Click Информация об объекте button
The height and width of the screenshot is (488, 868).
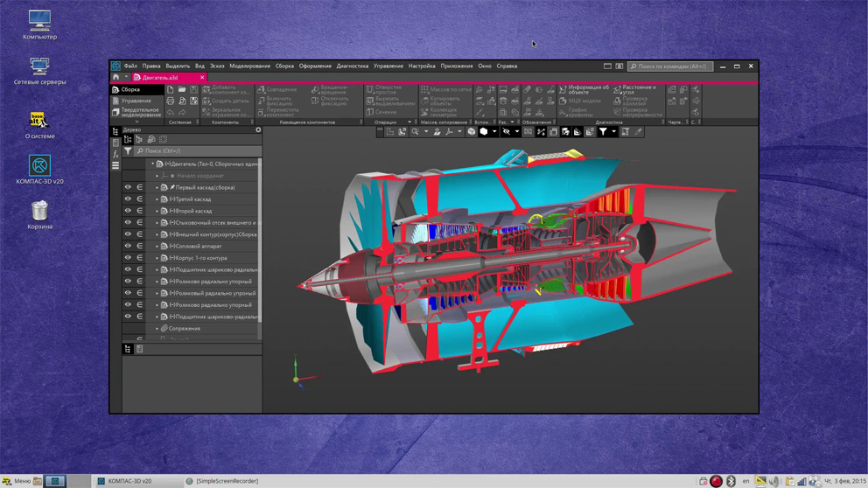(584, 89)
